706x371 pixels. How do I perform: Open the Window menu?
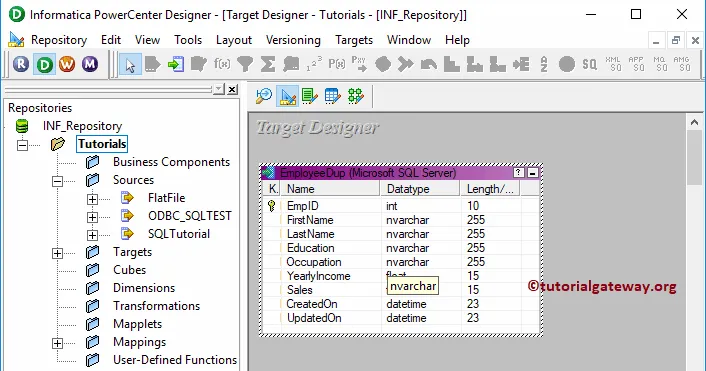(x=409, y=40)
